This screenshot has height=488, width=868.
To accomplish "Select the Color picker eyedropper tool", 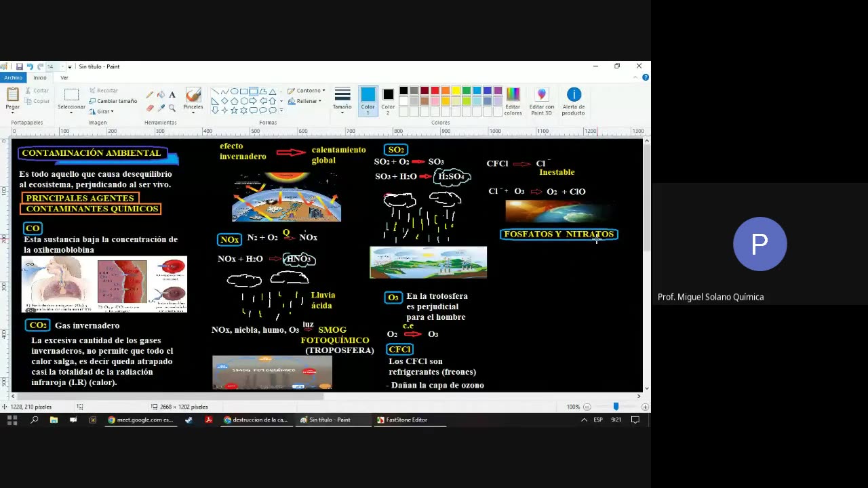I will [x=161, y=108].
